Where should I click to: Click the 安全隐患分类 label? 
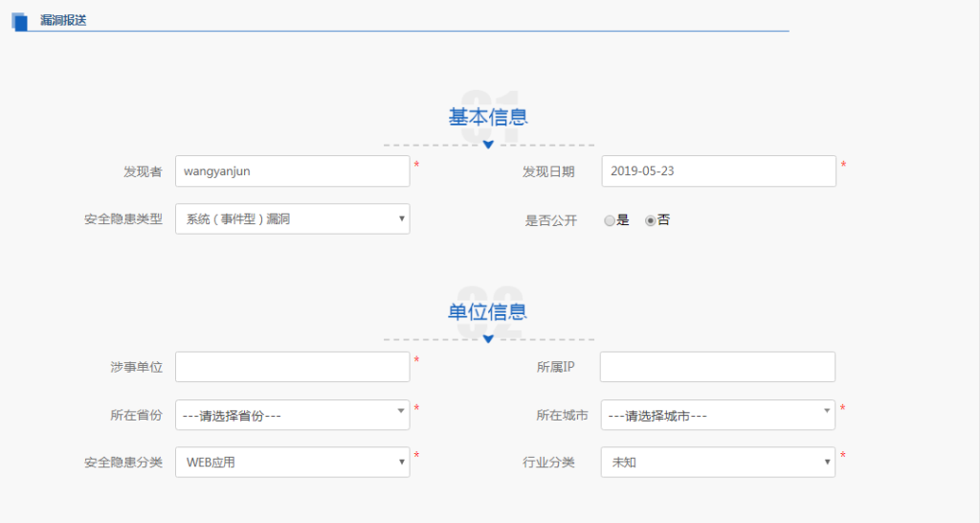pyautogui.click(x=123, y=463)
